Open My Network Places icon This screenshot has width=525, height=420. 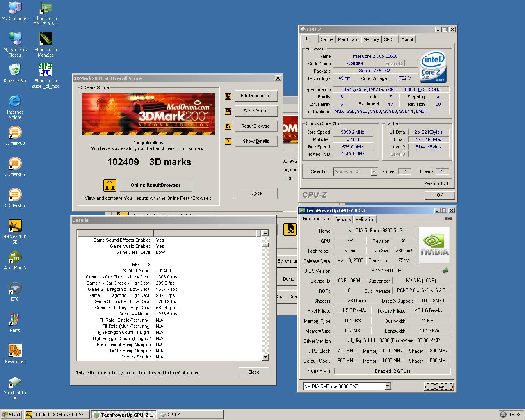(15, 45)
